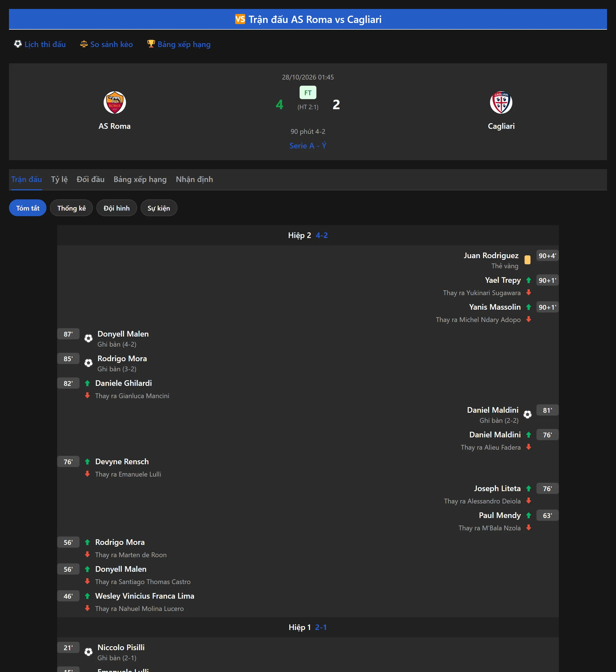Click Juan Rodriguez's yellow card icon

[x=527, y=260]
